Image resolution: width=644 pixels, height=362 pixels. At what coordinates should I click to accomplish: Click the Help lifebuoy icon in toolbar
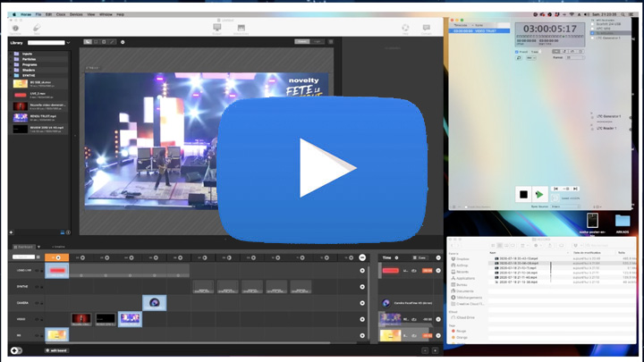click(x=405, y=28)
